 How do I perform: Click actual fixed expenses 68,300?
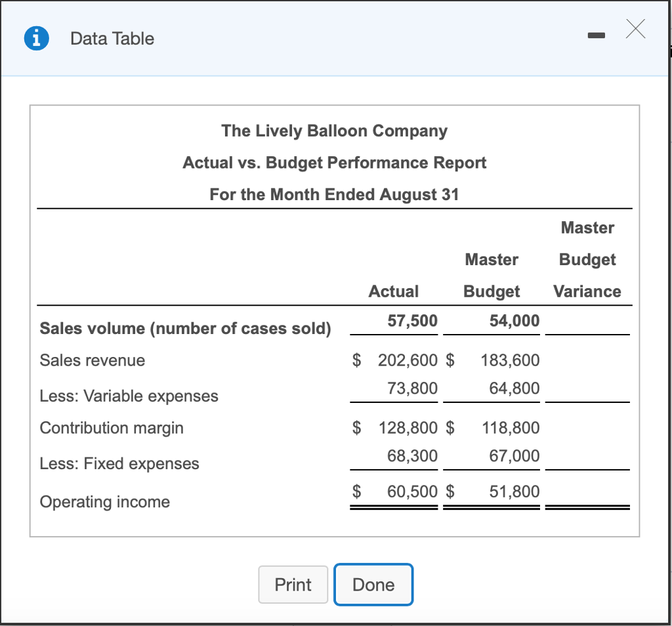coord(412,456)
